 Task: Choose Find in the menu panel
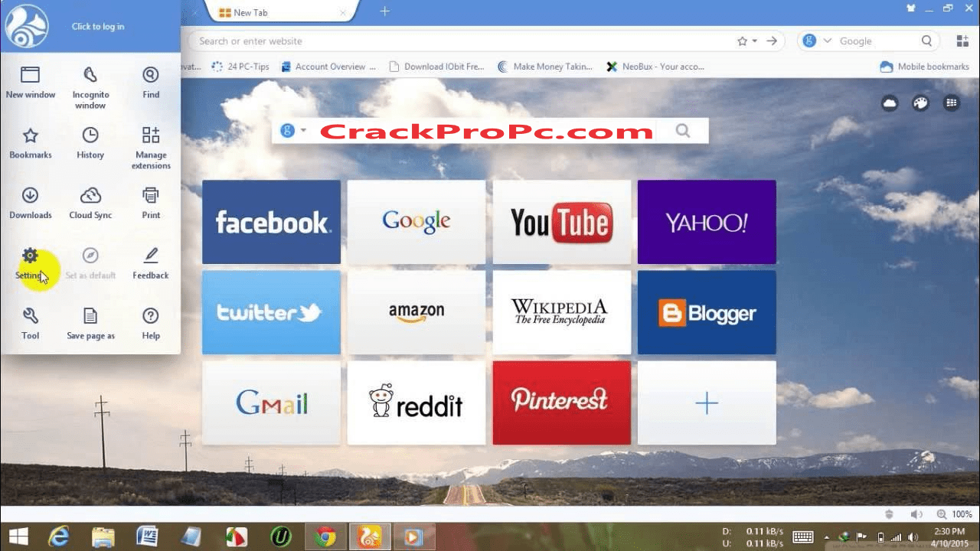[151, 83]
